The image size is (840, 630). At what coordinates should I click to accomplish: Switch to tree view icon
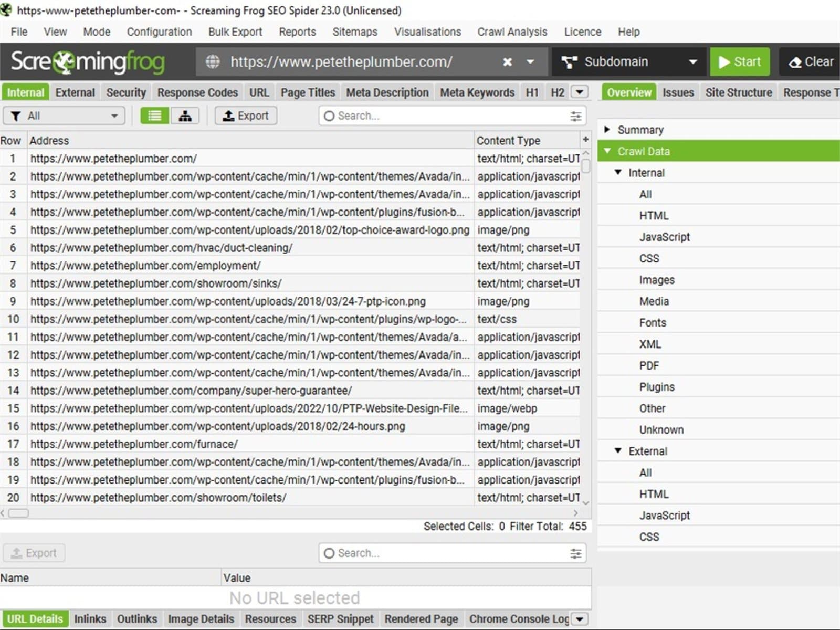[x=185, y=115]
